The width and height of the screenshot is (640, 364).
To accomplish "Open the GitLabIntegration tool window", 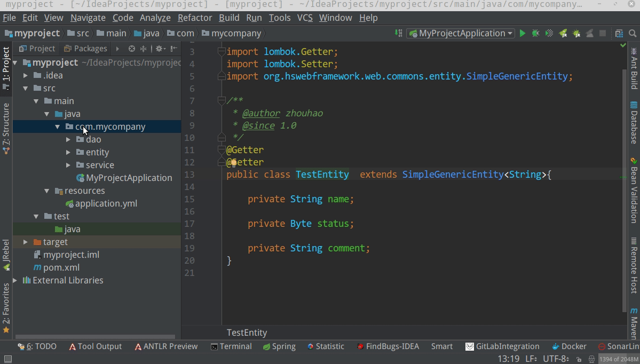I will (502, 346).
